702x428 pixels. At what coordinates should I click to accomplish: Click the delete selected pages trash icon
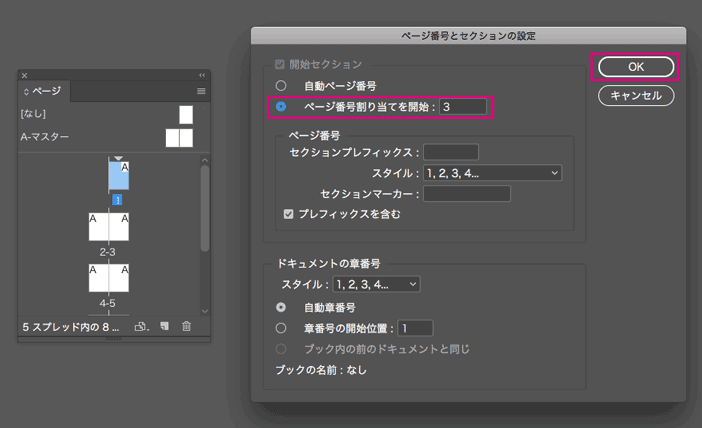click(x=186, y=326)
